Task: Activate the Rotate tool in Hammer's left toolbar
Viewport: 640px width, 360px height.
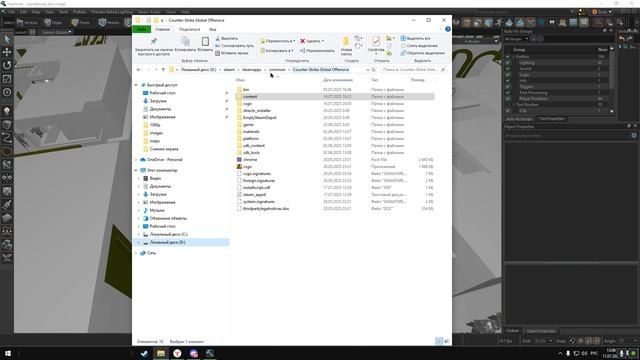Action: point(7,65)
